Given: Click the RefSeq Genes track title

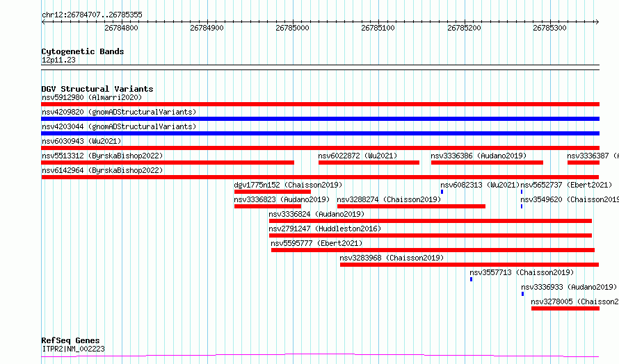Looking at the screenshot, I should click(x=70, y=340).
